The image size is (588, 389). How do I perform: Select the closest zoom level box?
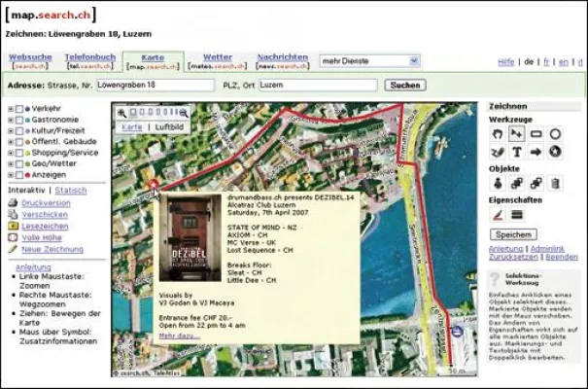[133, 112]
